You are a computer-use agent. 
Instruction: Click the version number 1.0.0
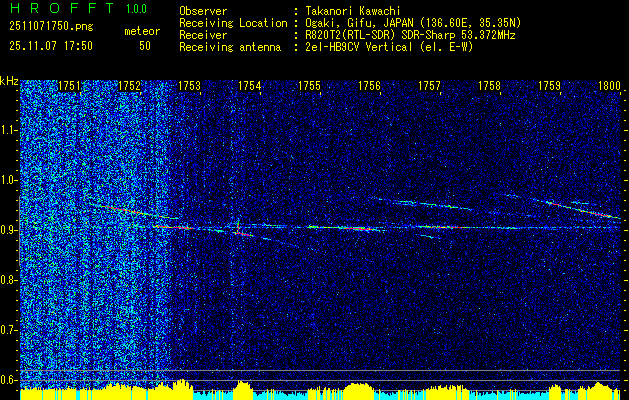point(136,9)
